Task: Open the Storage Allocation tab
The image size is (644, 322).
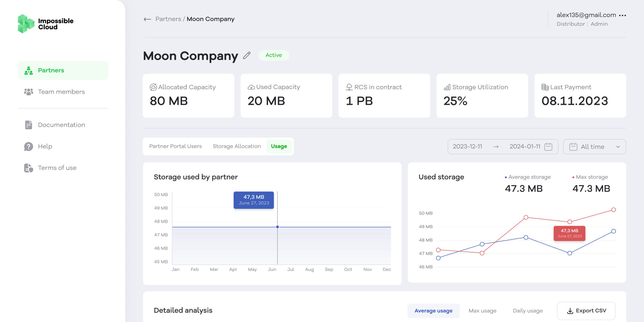Action: 237,146
